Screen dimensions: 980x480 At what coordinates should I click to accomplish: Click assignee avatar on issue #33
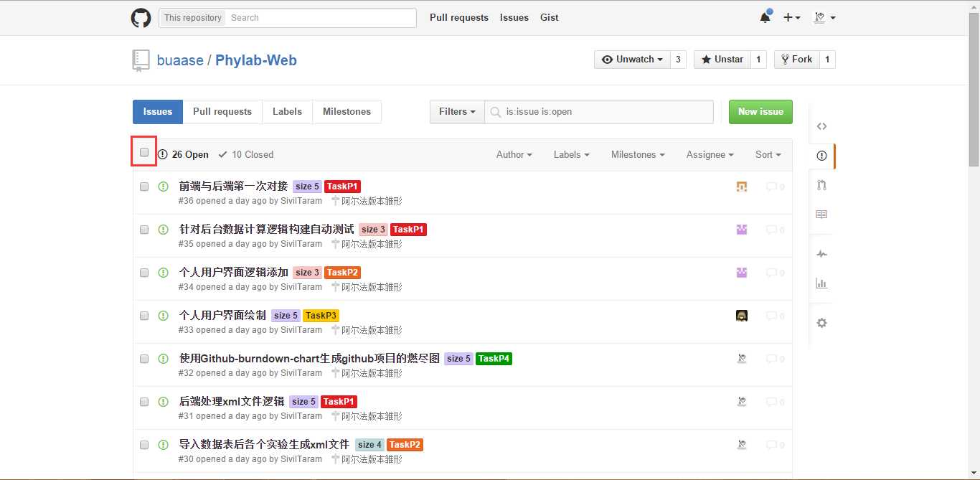(742, 316)
